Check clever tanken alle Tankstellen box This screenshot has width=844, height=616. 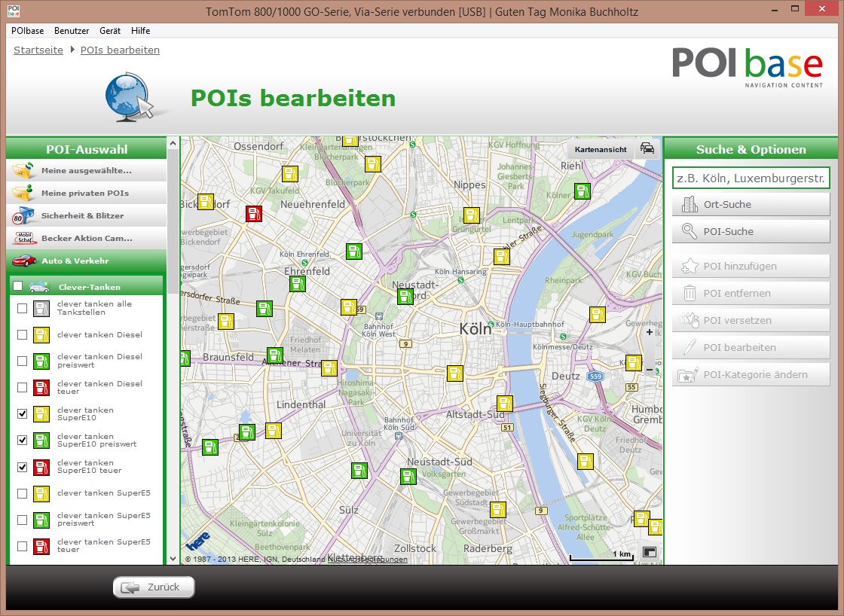[x=23, y=308]
